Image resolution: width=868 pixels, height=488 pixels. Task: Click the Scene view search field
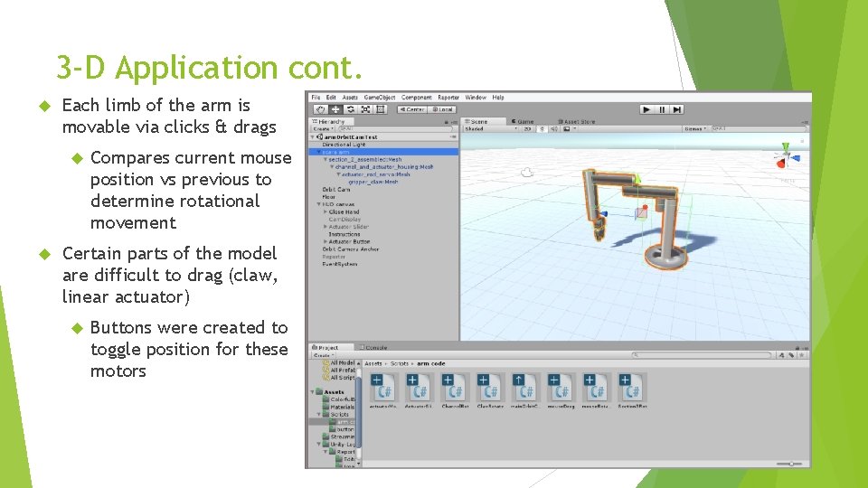pyautogui.click(x=759, y=129)
